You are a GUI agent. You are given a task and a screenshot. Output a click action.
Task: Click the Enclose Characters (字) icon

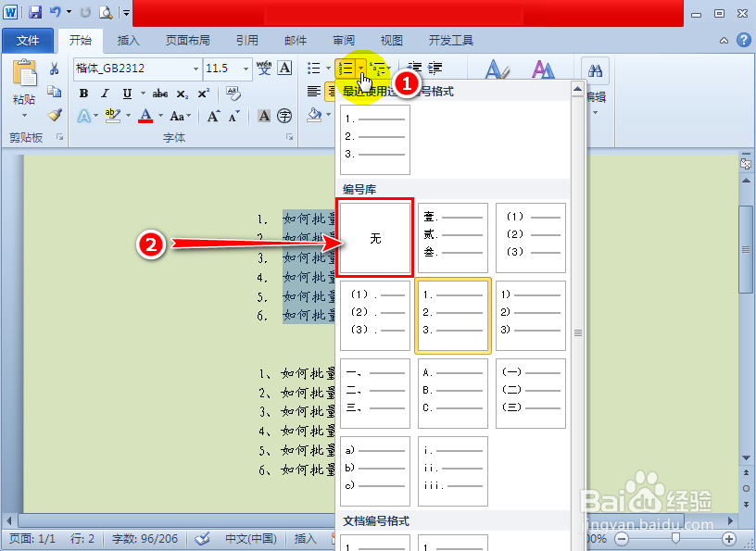point(285,116)
